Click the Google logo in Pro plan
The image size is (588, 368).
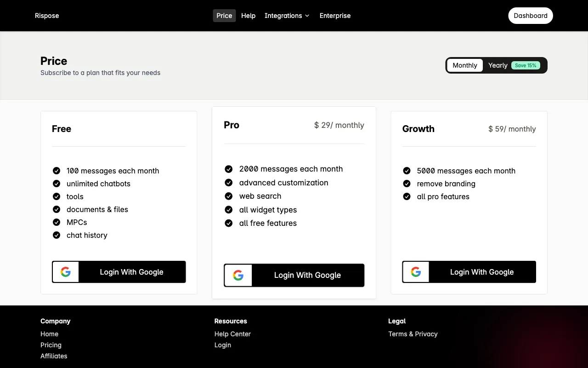point(238,275)
